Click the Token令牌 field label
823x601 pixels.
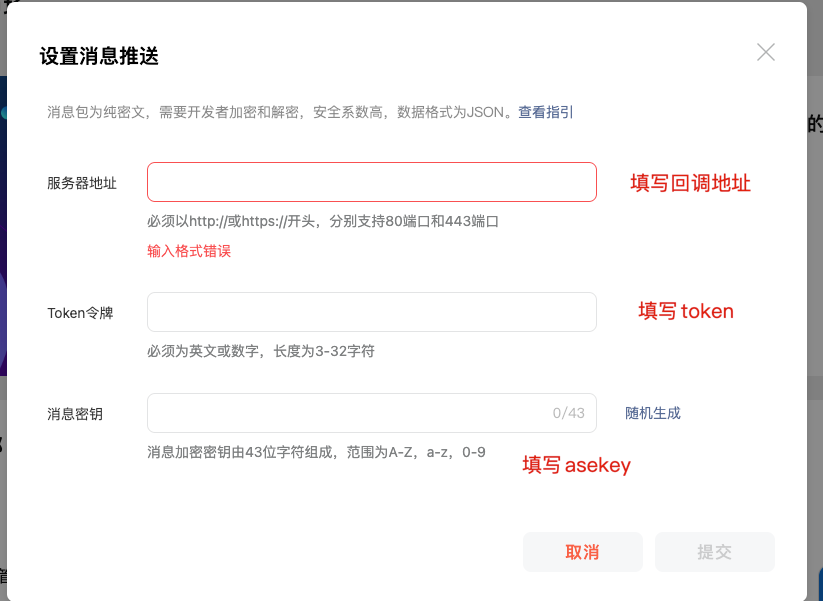point(80,313)
